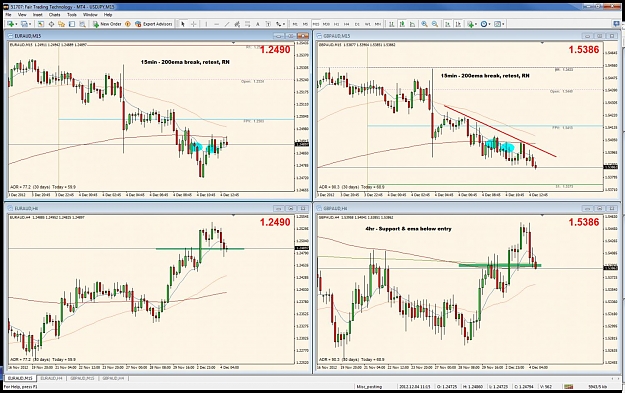Open the Periods clock icon
The width and height of the screenshot is (625, 393).
(484, 24)
